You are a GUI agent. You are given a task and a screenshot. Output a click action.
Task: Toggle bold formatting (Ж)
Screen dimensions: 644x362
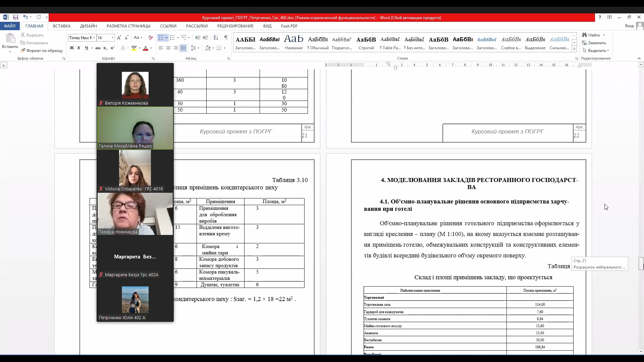(x=71, y=48)
